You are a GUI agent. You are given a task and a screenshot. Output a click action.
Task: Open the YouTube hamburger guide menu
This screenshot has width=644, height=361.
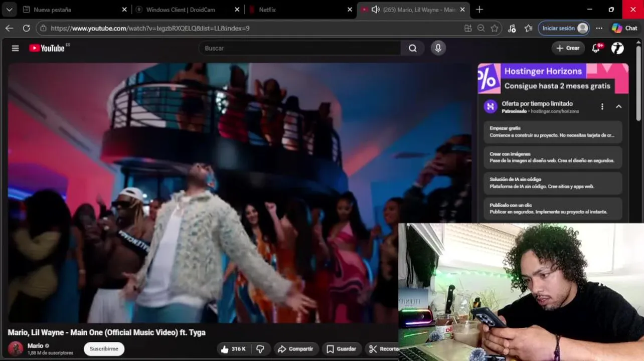coord(15,48)
